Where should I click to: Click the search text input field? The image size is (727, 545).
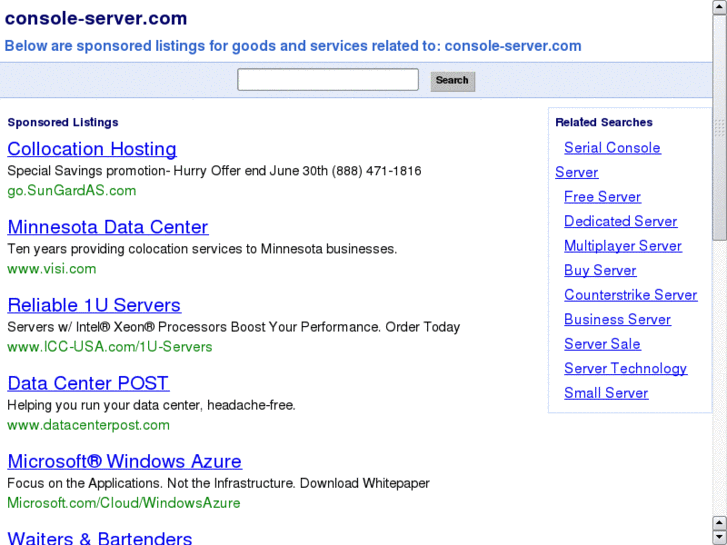(x=328, y=80)
